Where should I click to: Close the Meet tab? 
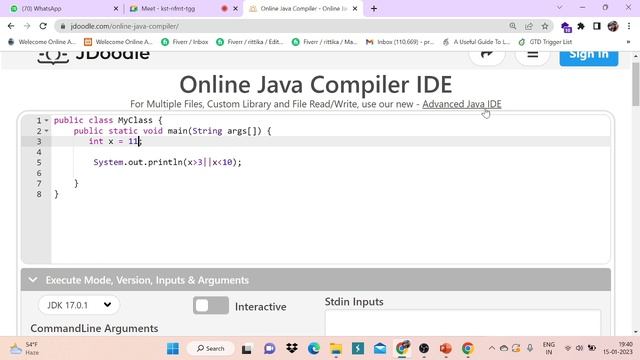tap(235, 9)
